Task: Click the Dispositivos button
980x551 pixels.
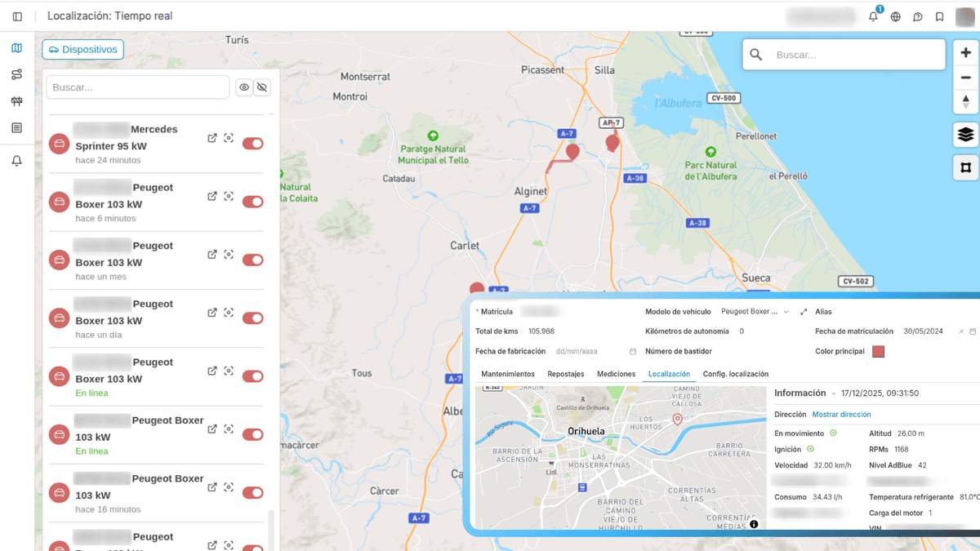Action: [82, 50]
